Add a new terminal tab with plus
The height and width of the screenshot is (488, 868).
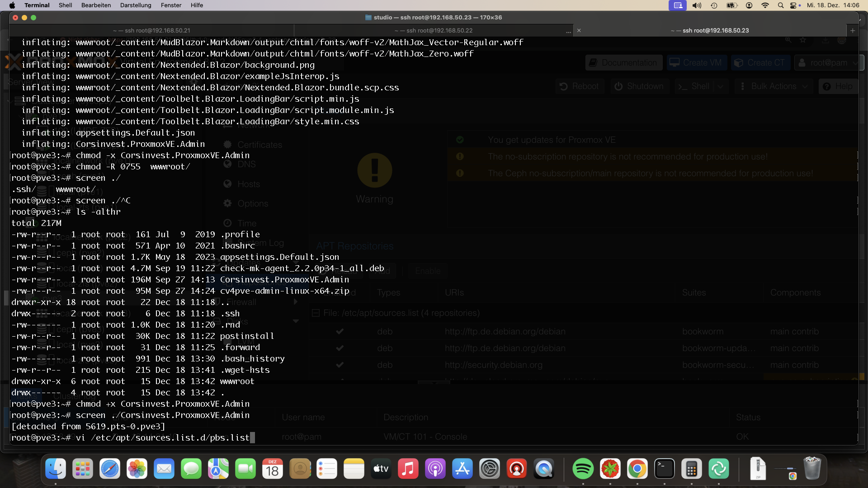(853, 30)
